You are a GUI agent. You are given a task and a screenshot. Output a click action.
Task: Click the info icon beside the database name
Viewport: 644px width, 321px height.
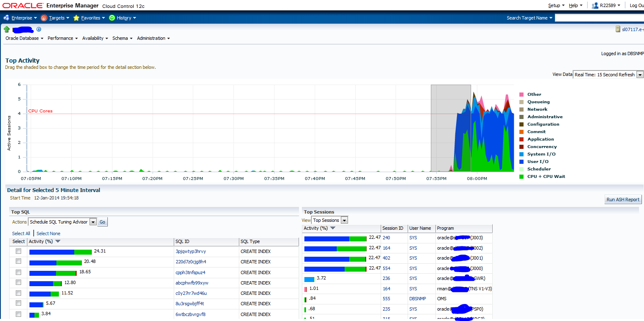pos(39,29)
